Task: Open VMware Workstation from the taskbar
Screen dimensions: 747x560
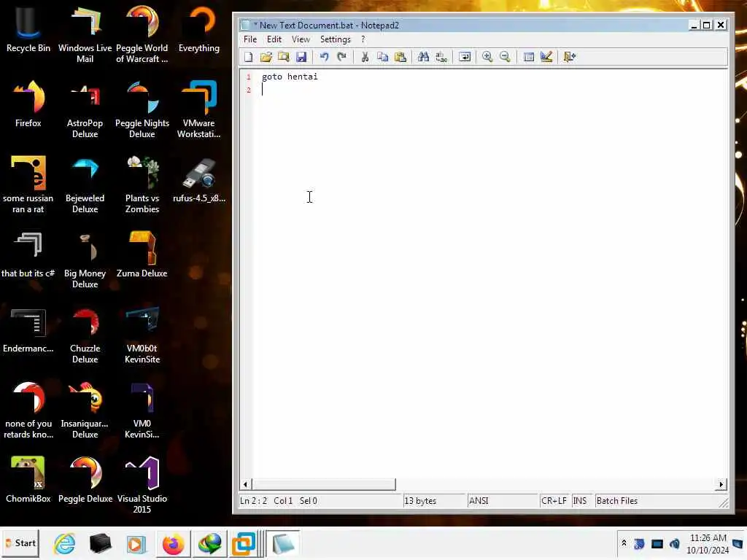Action: [x=244, y=543]
